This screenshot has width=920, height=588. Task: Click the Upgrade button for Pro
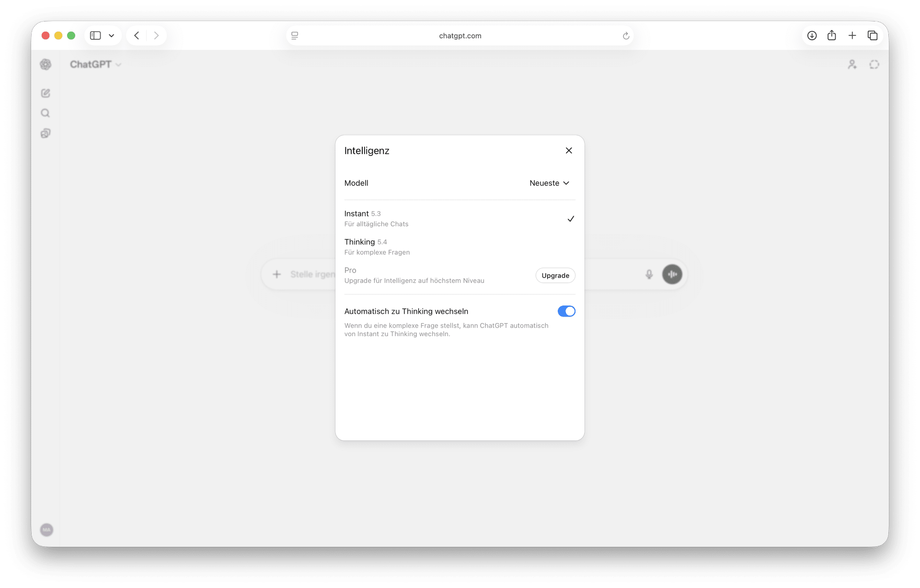tap(555, 275)
